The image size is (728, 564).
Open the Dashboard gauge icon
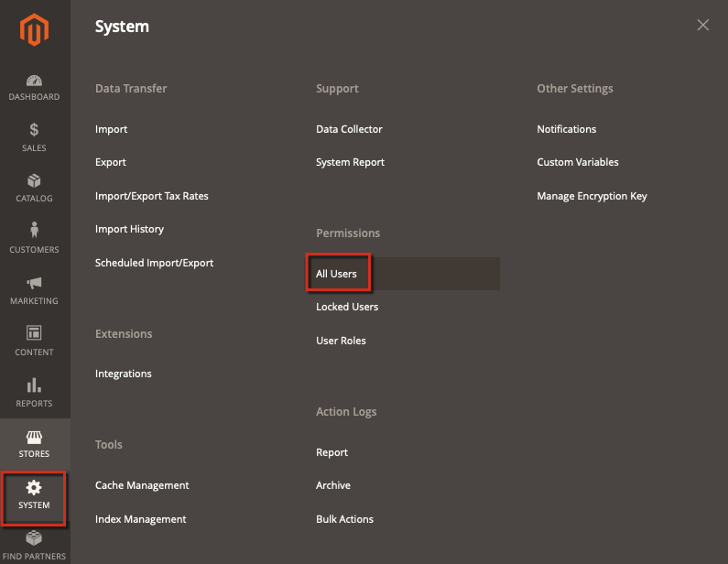pyautogui.click(x=34, y=81)
